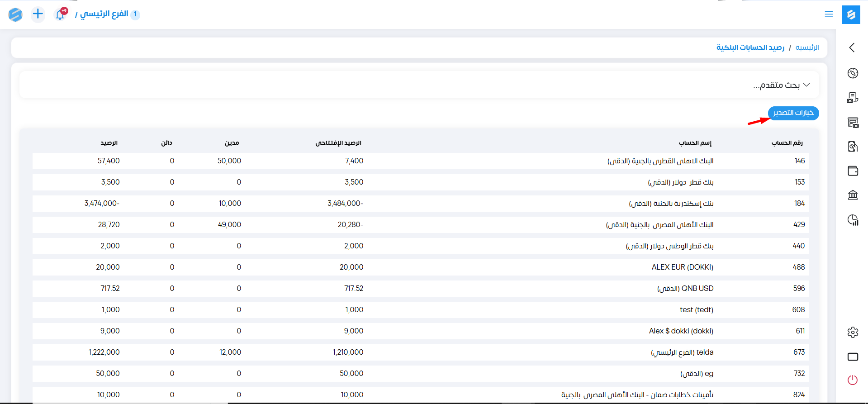This screenshot has height=404, width=868.
Task: Toggle the hamburger sidebar menu
Action: (829, 14)
